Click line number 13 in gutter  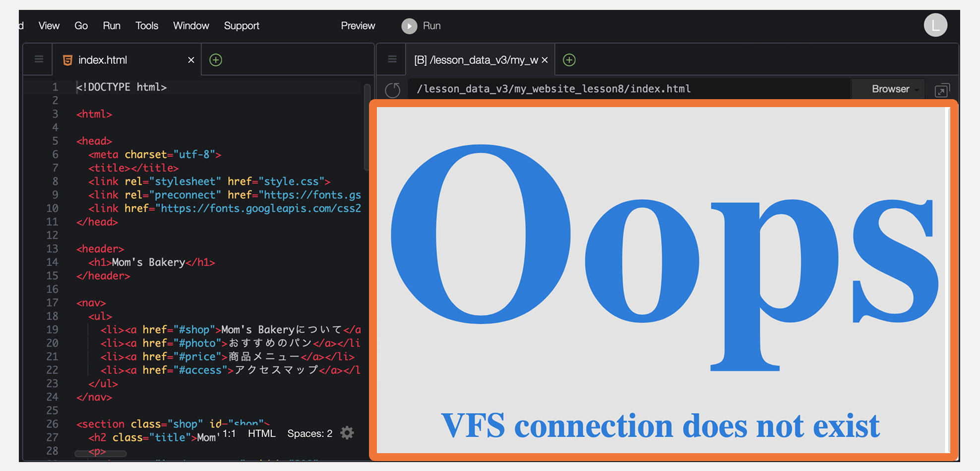click(x=53, y=249)
